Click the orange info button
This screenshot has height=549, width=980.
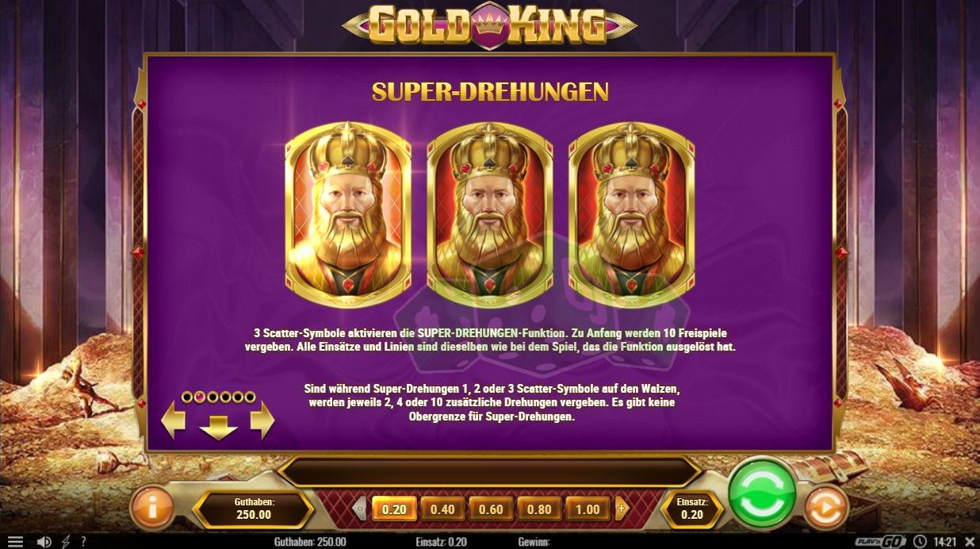coord(152,508)
